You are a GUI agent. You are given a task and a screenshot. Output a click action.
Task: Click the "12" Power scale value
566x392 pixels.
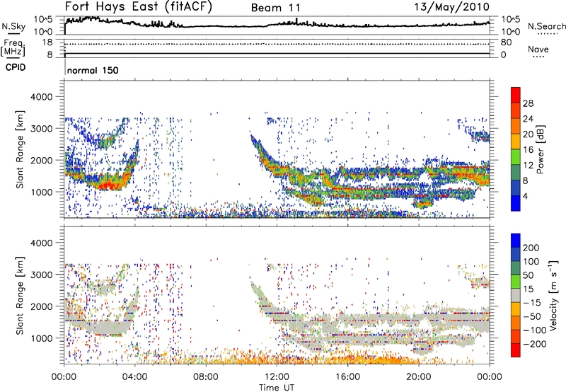tap(528, 166)
